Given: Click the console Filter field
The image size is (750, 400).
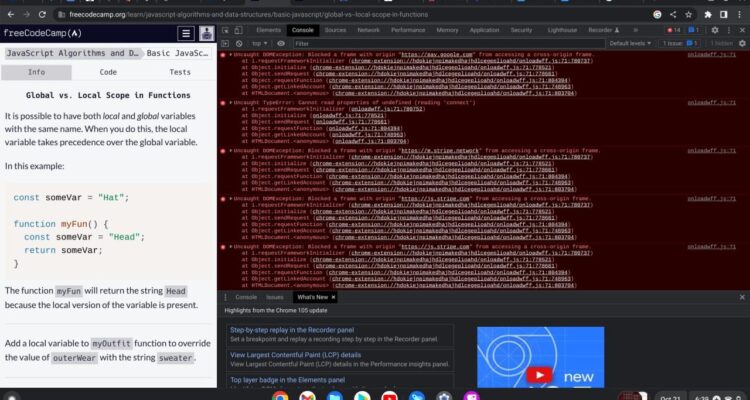Looking at the screenshot, I should tap(447, 44).
